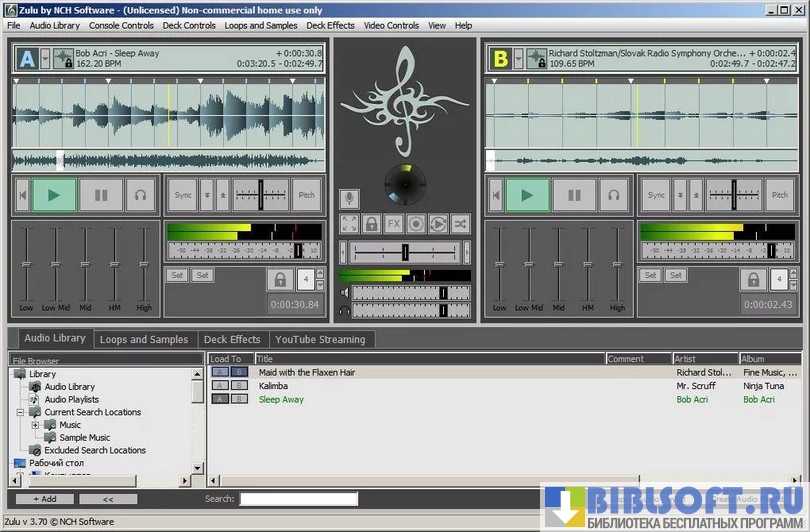Increase Deck A loop count with up arrow
Screen dimensions: 810x532
click(318, 274)
